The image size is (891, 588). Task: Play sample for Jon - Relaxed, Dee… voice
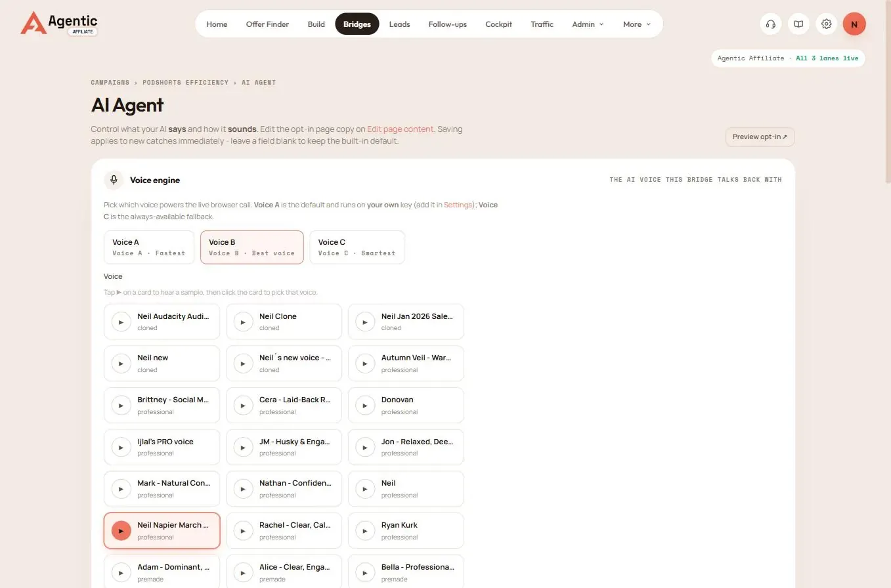pyautogui.click(x=365, y=447)
